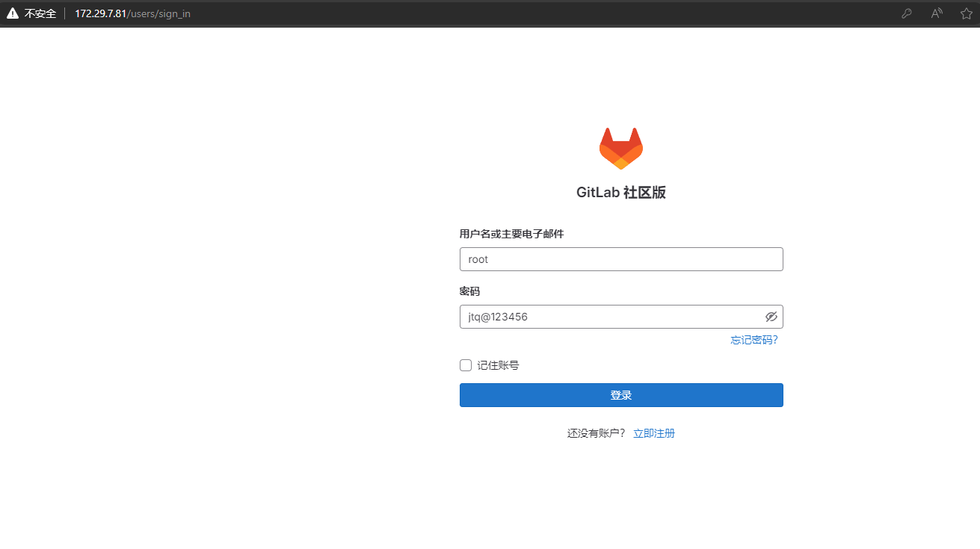Click the blue 登录 button
The width and height of the screenshot is (980, 549).
coord(621,395)
